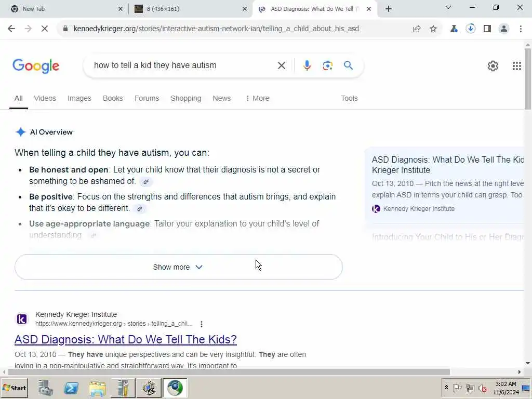Open the Chrome Labs flask icon
This screenshot has height=399, width=532.
tap(454, 29)
